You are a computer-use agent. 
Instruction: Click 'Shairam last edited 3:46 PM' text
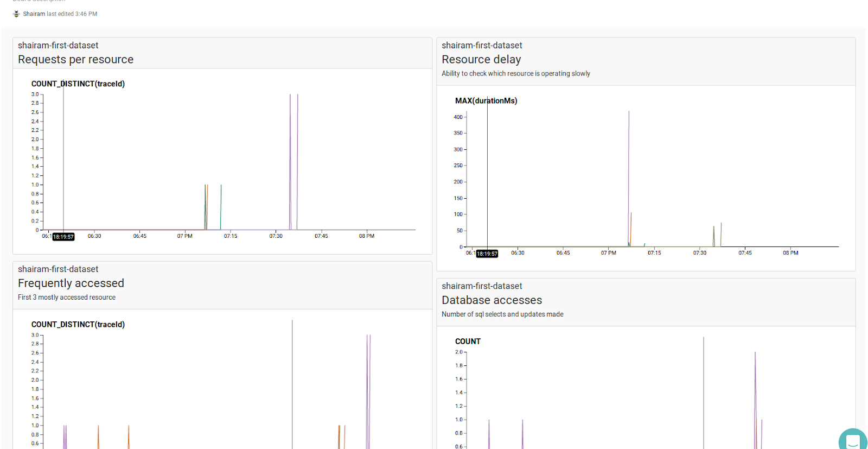point(60,14)
